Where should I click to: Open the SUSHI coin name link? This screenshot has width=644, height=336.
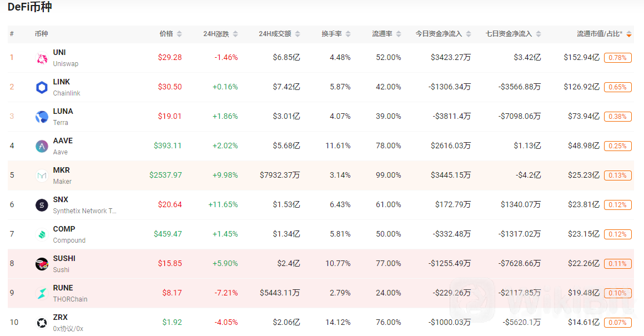point(64,259)
